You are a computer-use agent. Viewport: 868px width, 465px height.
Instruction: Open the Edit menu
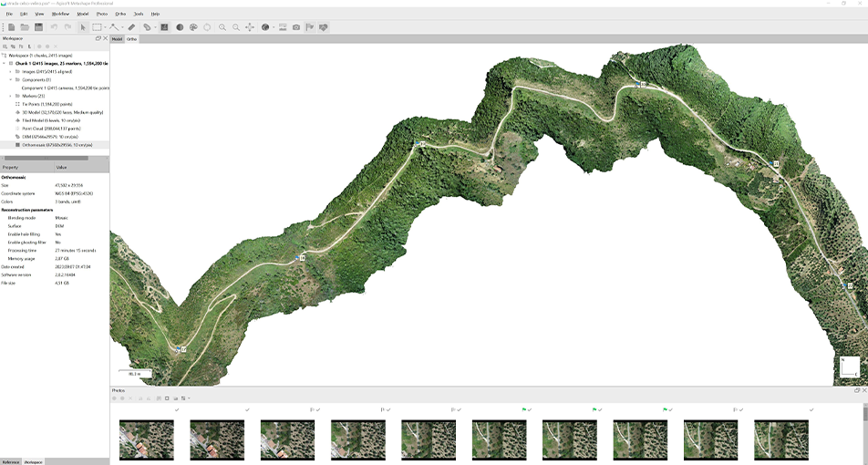tap(24, 14)
